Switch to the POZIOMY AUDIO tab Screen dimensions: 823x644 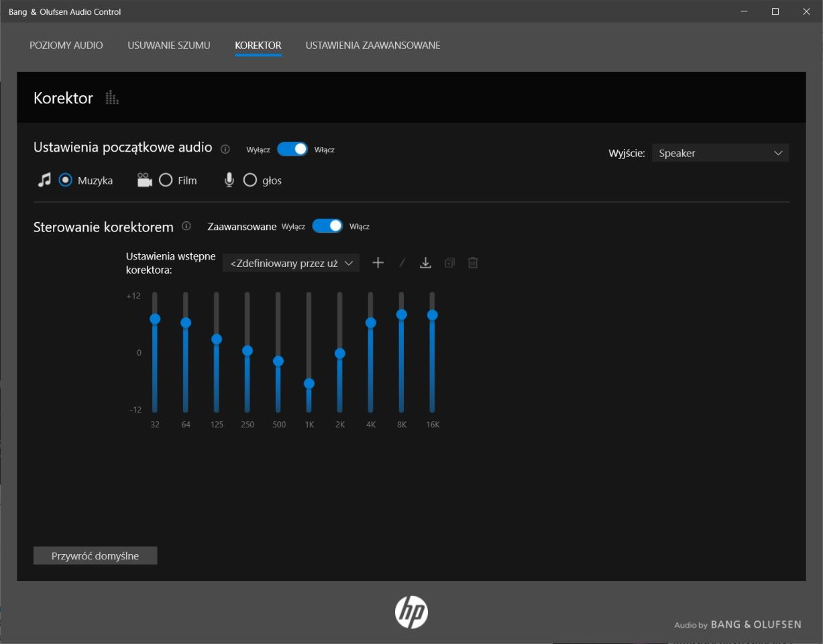[x=66, y=46]
